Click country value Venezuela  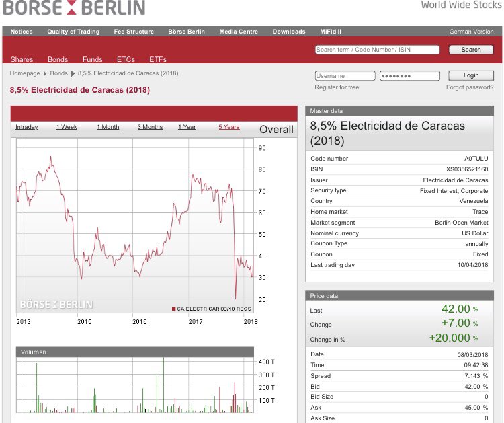(474, 201)
